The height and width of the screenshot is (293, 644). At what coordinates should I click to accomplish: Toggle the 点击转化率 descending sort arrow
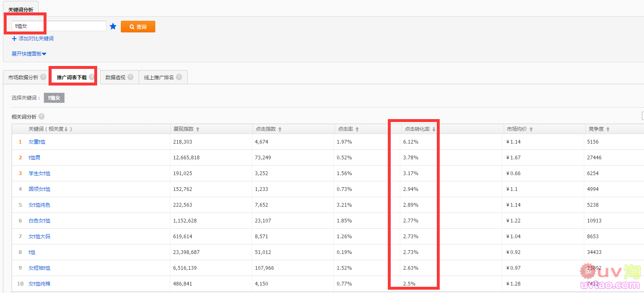coord(434,129)
